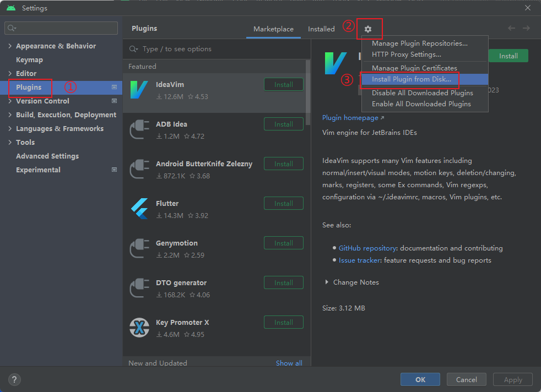Click the project-level icon beside Version Control
This screenshot has width=541, height=392.
click(114, 101)
